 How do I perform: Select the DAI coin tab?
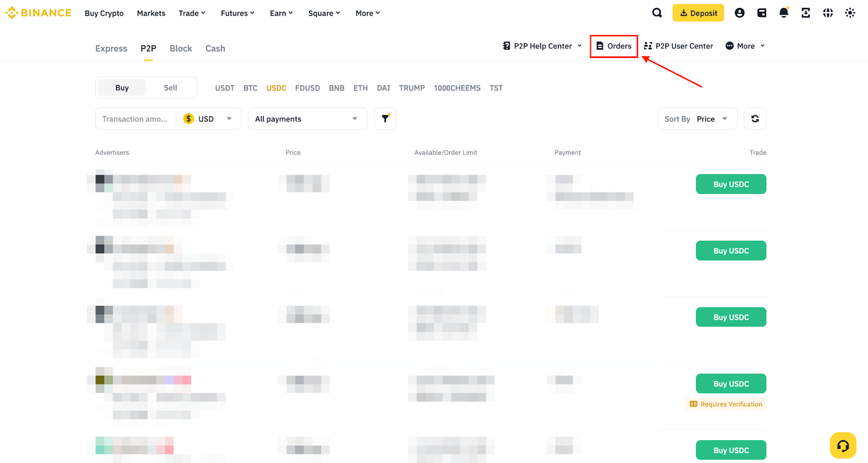click(x=384, y=88)
